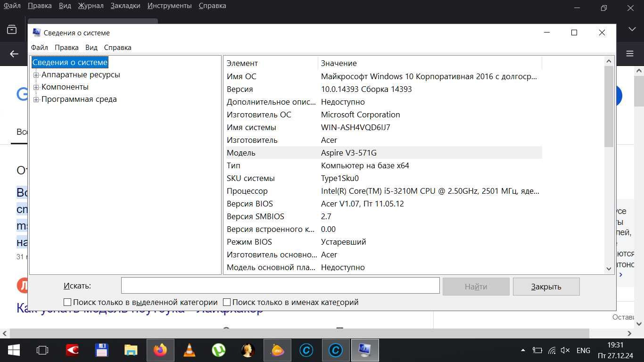Viewport: 644px width, 362px height.
Task: Open Инструменты menu in the Firefox window
Action: click(169, 6)
